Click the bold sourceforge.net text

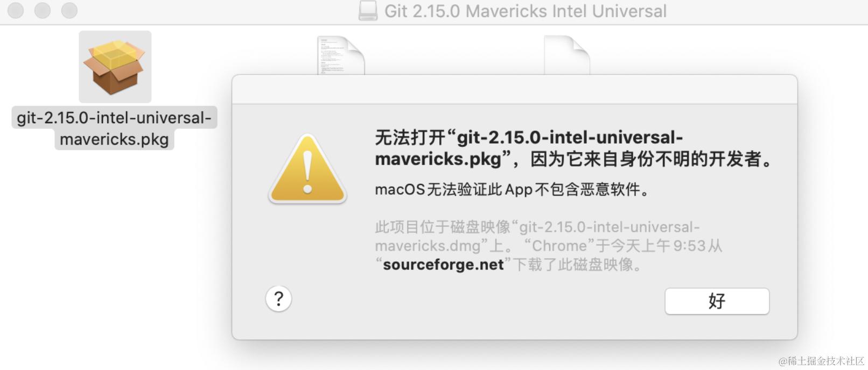click(443, 265)
